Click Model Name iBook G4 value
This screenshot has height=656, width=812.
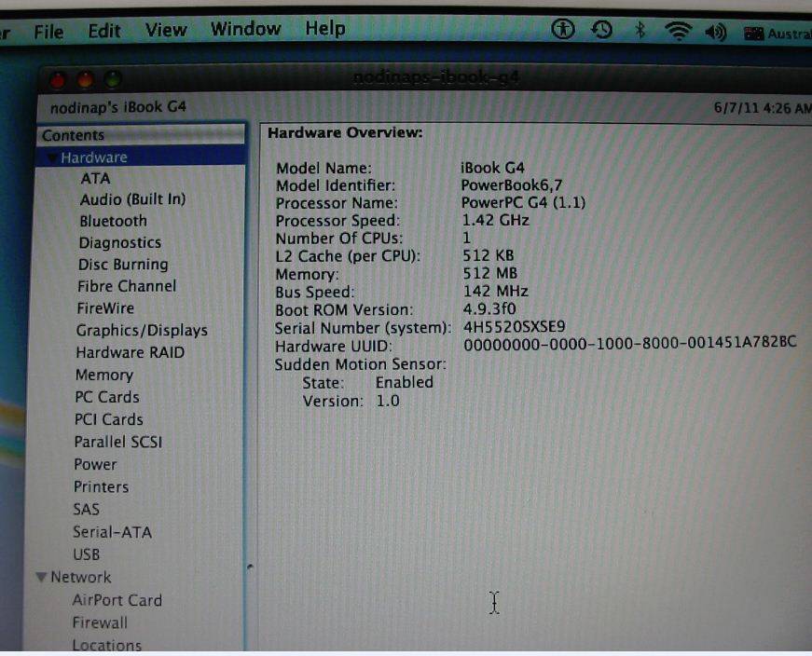coord(492,168)
